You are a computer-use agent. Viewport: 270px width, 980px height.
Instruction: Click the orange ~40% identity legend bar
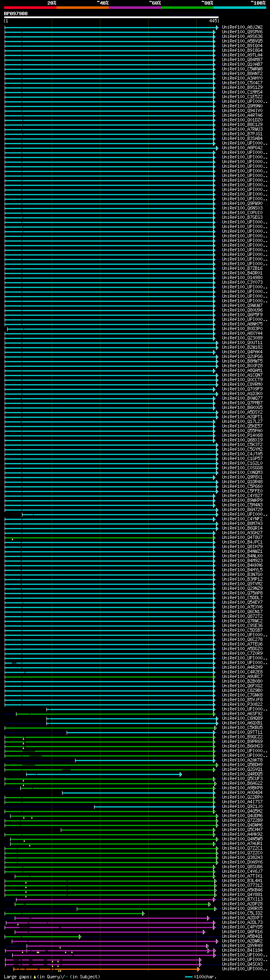click(82, 8)
